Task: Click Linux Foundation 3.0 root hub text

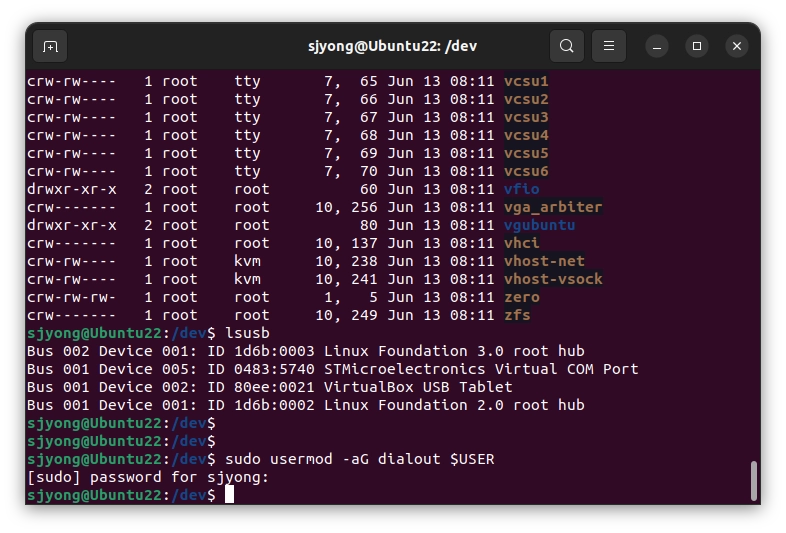Action: pos(454,351)
